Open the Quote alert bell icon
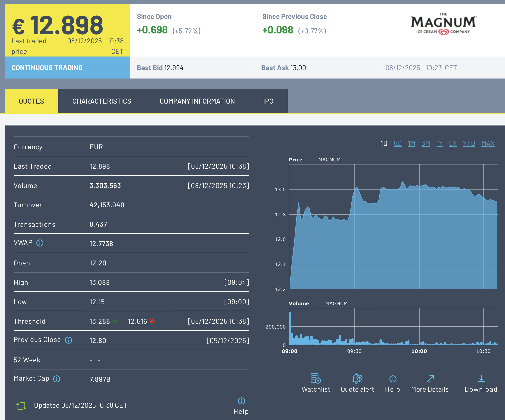The image size is (505, 420). (x=357, y=378)
